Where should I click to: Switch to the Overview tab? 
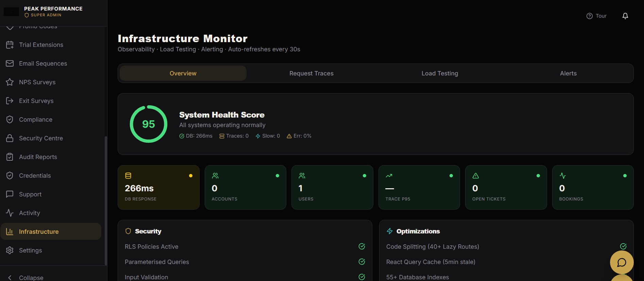[183, 73]
